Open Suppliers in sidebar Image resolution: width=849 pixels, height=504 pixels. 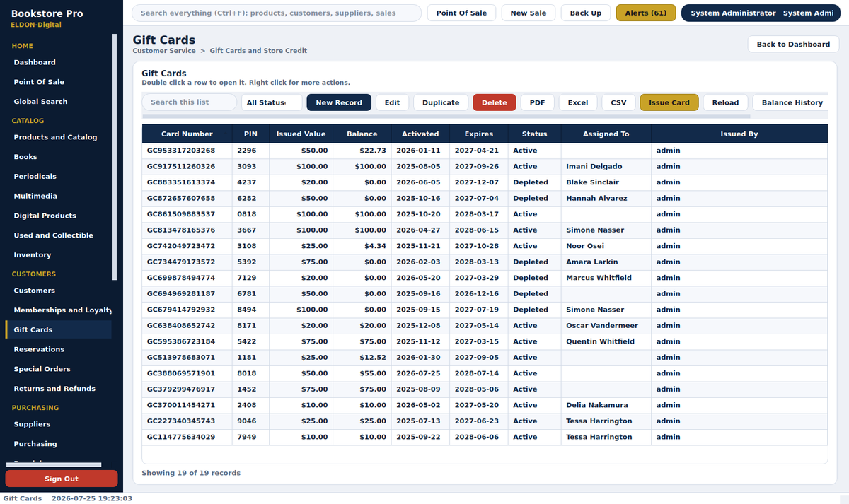[x=58, y=424]
